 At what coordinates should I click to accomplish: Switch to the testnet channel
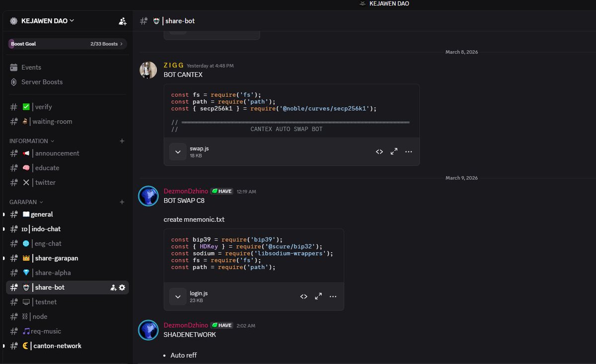(x=67, y=302)
